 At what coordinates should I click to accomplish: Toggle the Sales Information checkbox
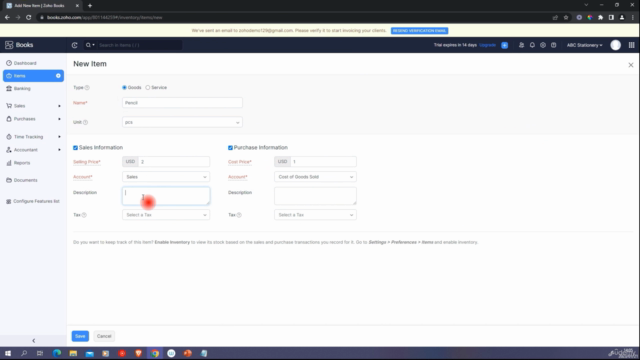76,148
